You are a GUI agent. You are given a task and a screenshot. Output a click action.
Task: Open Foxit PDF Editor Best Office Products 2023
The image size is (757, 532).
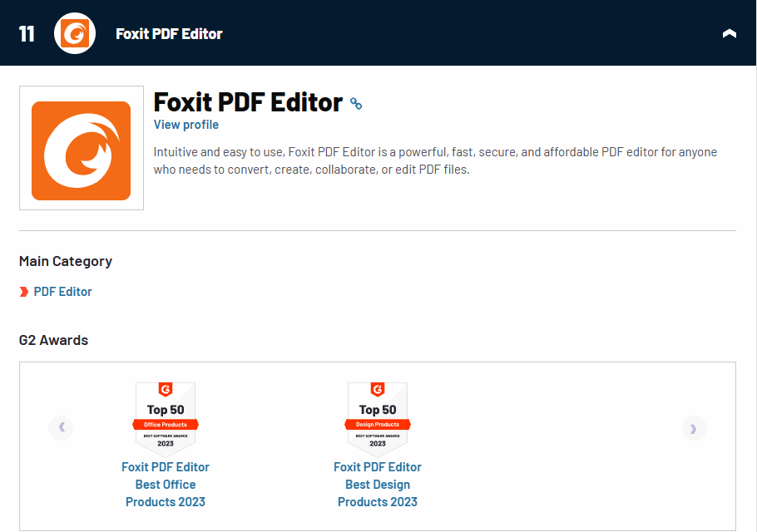[166, 485]
